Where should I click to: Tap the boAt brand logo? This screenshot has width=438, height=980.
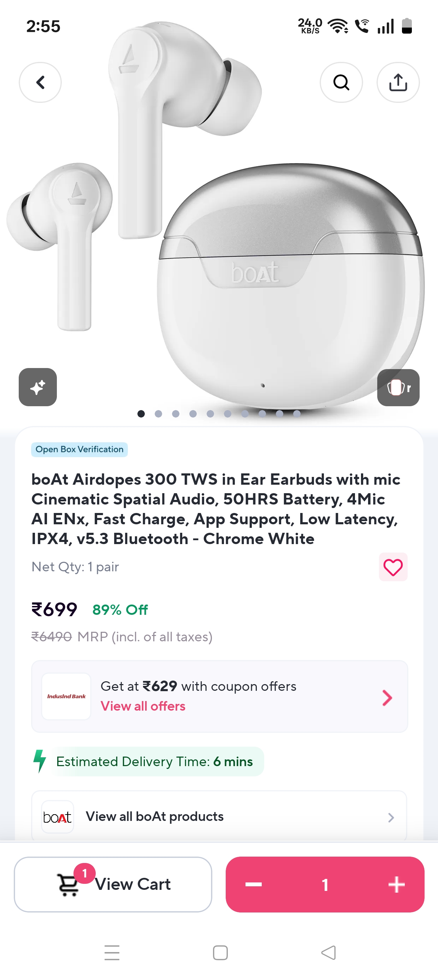point(58,817)
